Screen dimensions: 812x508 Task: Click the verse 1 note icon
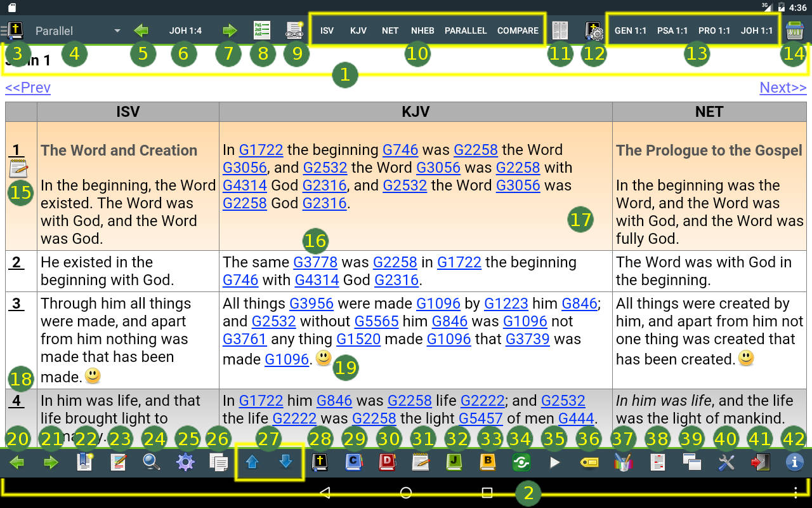click(18, 168)
